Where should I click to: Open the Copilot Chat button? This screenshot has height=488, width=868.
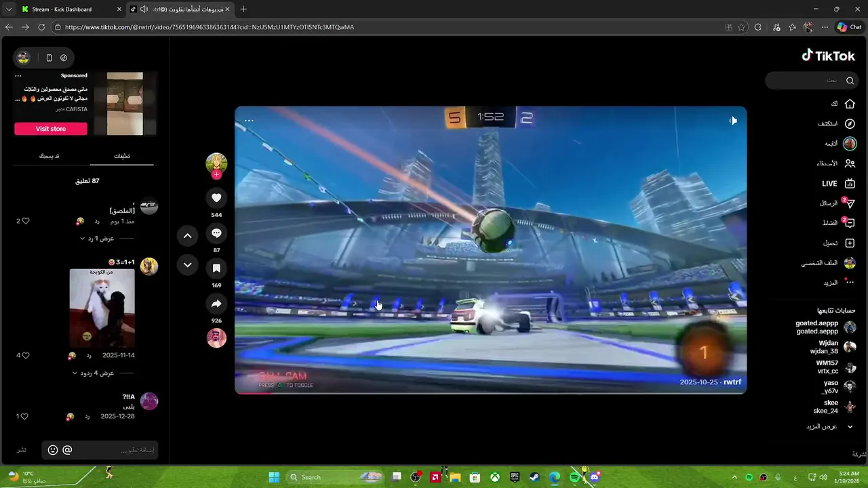pyautogui.click(x=849, y=27)
